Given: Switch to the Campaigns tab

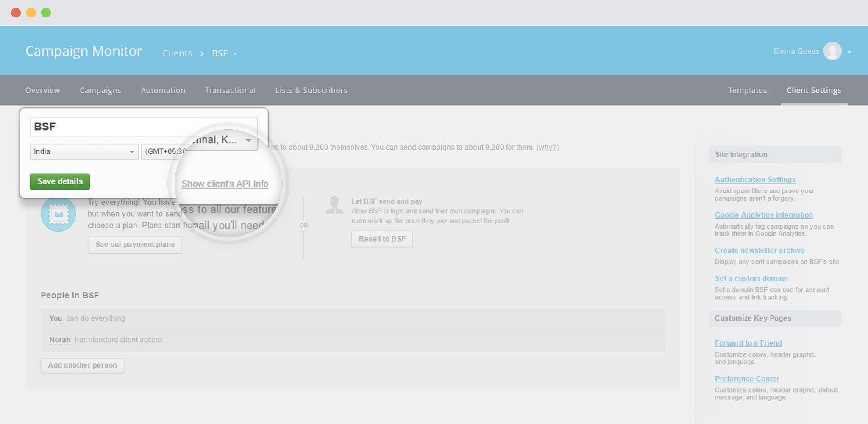Looking at the screenshot, I should click(100, 90).
